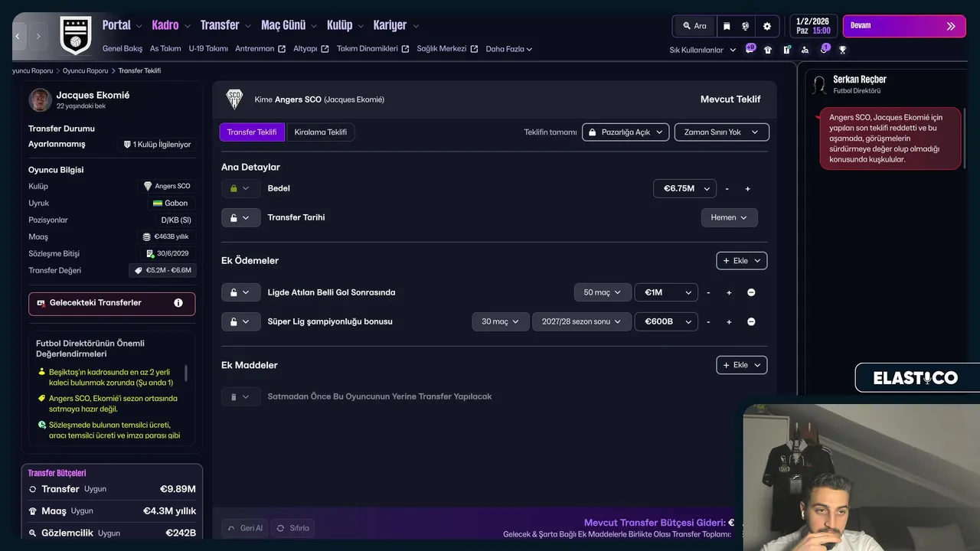Click Jacques Ekomié's player portrait
This screenshot has width=980, height=551.
pos(40,100)
